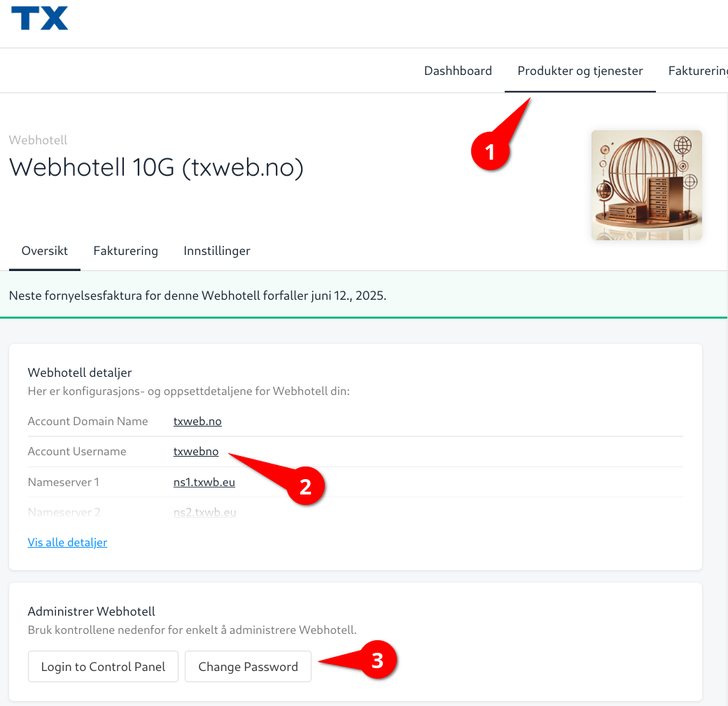Click the red number 2 callout marker
Screen dimensions: 728x706
[x=305, y=486]
